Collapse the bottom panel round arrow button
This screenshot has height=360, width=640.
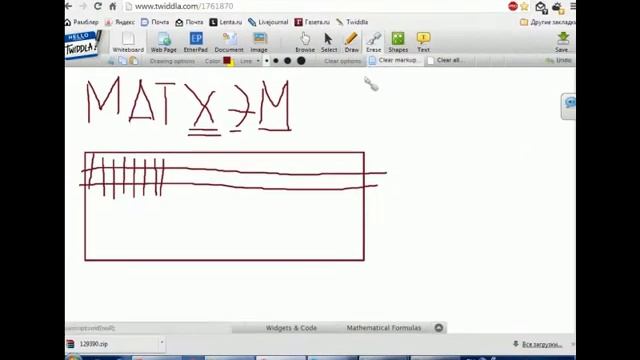point(439,328)
